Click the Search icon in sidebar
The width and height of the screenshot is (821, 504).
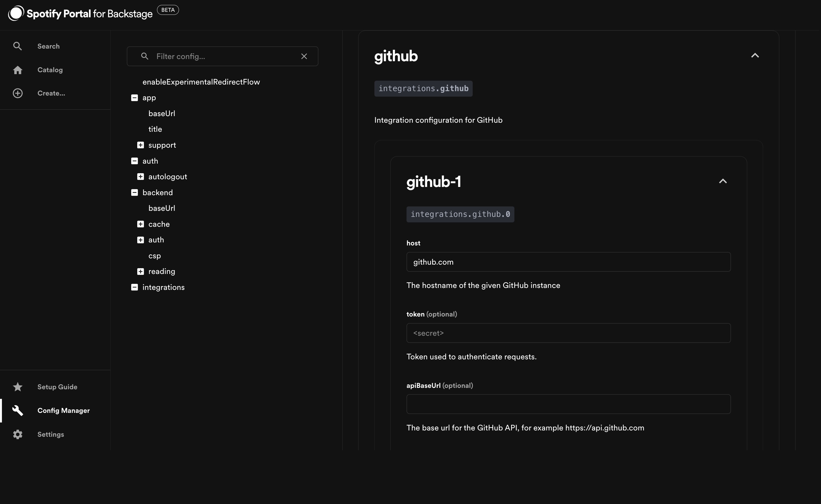pos(18,46)
